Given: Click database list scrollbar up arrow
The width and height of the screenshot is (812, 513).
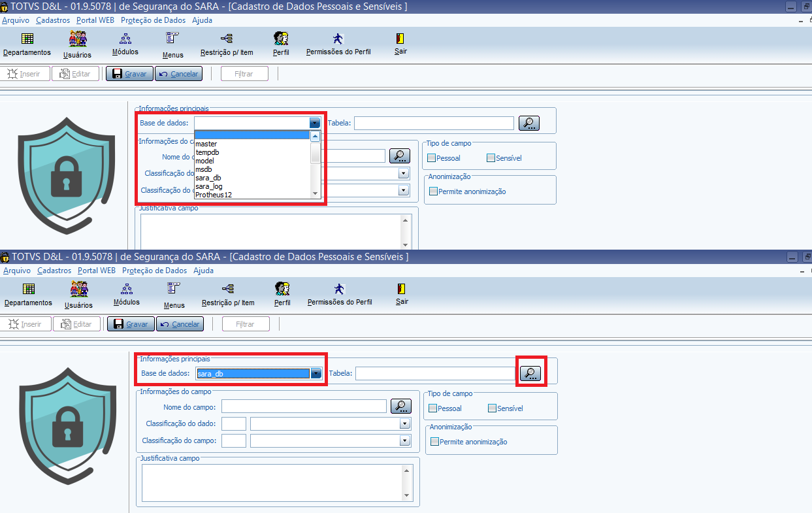Looking at the screenshot, I should point(316,137).
